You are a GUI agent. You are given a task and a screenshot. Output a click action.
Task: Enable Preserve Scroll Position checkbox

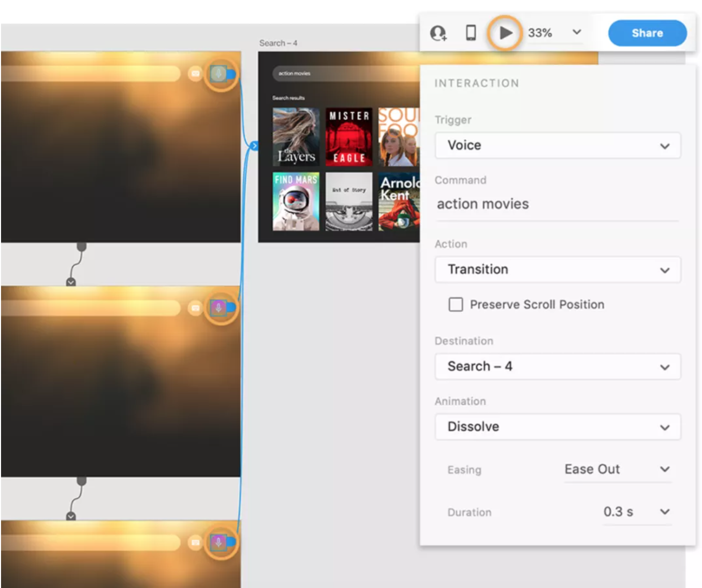click(x=456, y=304)
